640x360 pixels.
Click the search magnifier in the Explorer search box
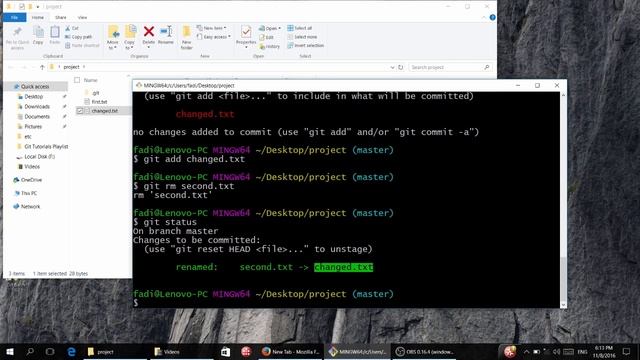point(487,67)
